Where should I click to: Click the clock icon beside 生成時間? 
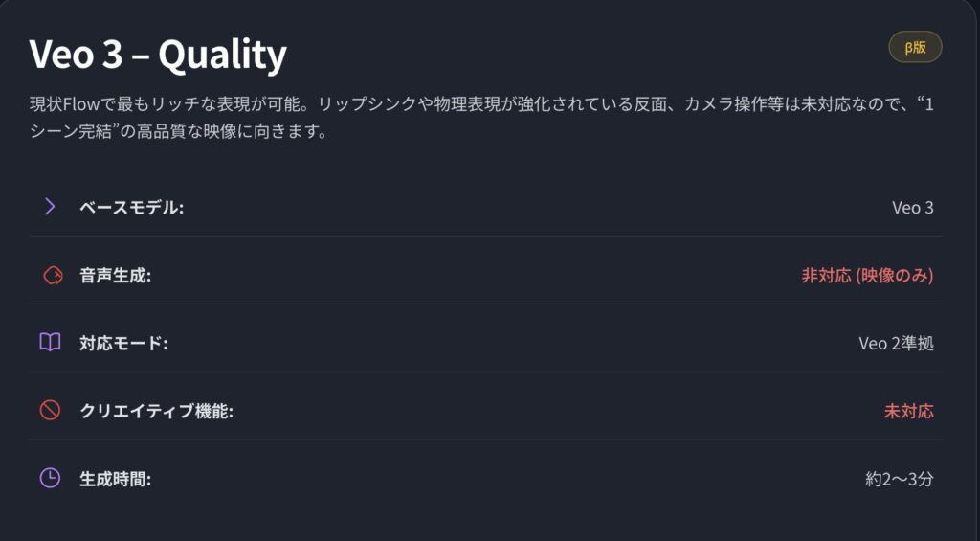click(x=50, y=479)
